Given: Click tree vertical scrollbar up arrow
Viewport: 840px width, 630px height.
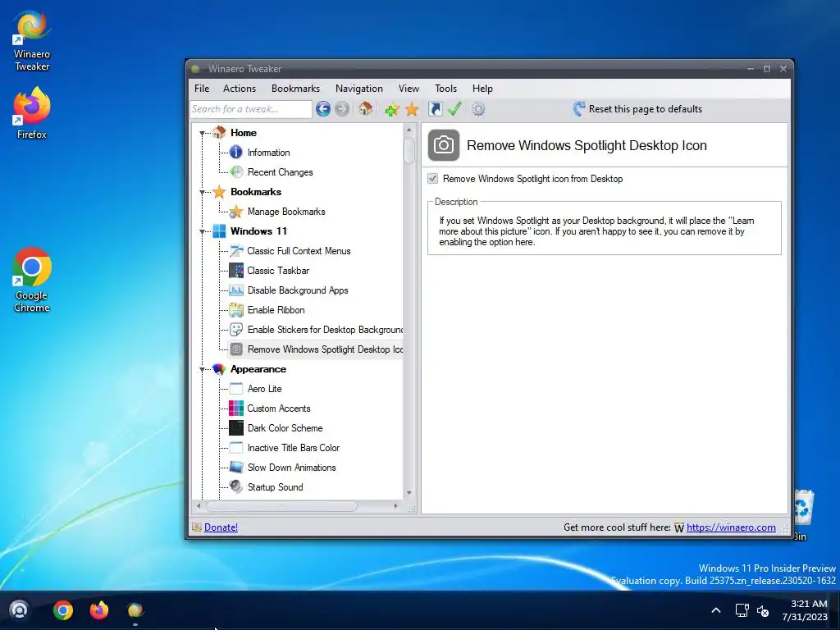Looking at the screenshot, I should click(x=409, y=130).
